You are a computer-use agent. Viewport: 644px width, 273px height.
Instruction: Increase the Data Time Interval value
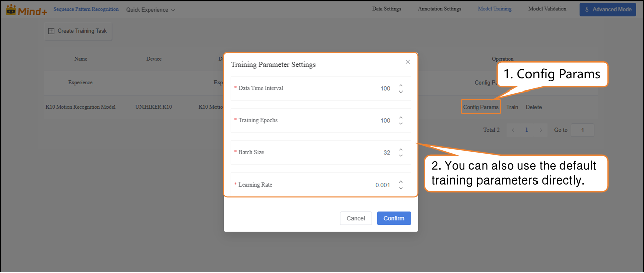point(401,85)
